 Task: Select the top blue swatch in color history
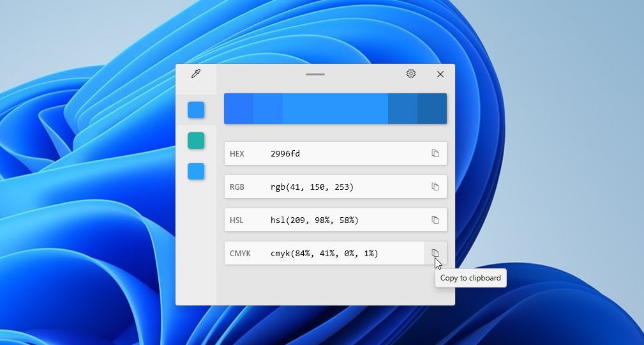click(x=196, y=110)
